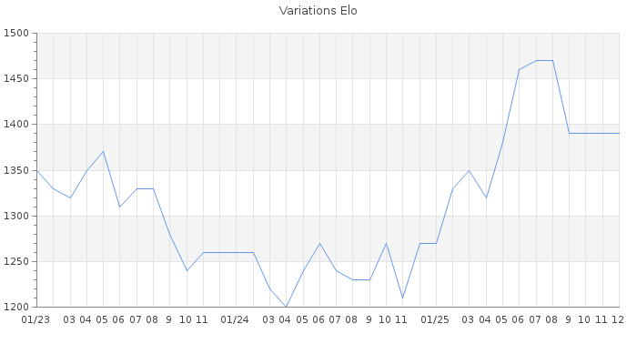Select the 1350 y-axis label
This screenshot has width=637, height=364.
(16, 170)
